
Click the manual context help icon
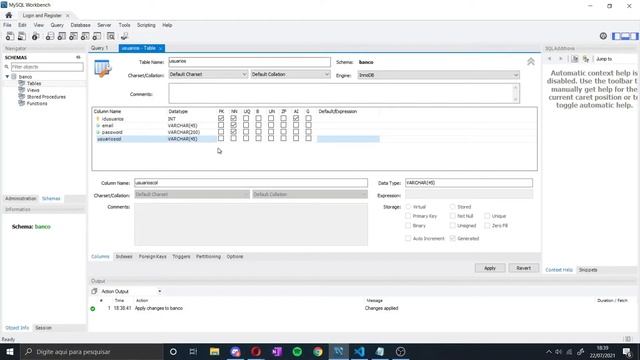pos(575,59)
